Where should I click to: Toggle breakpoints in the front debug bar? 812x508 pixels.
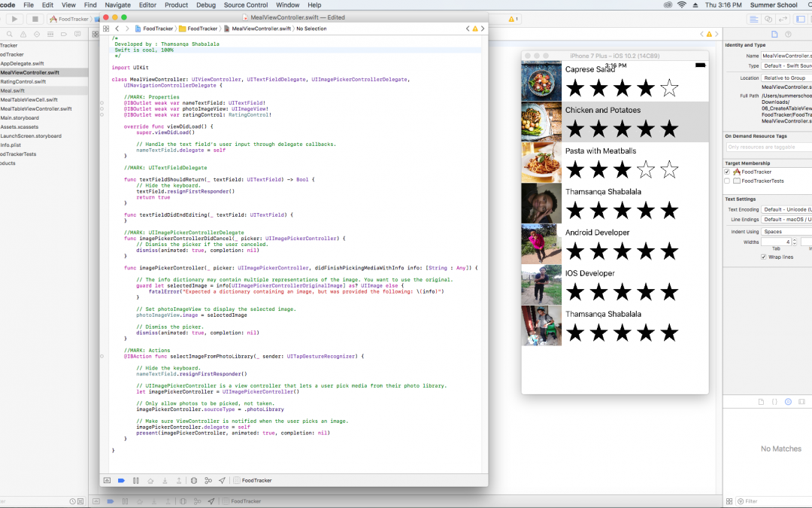[x=121, y=480]
